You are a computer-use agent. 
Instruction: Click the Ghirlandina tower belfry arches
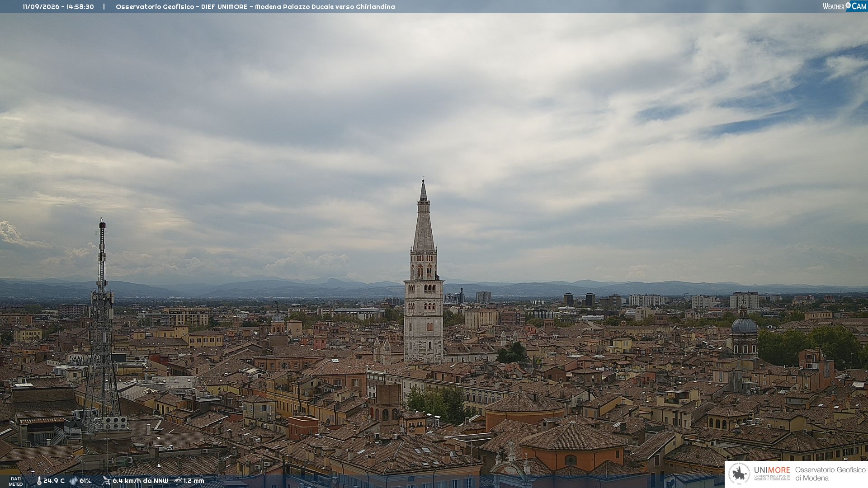pos(424,270)
